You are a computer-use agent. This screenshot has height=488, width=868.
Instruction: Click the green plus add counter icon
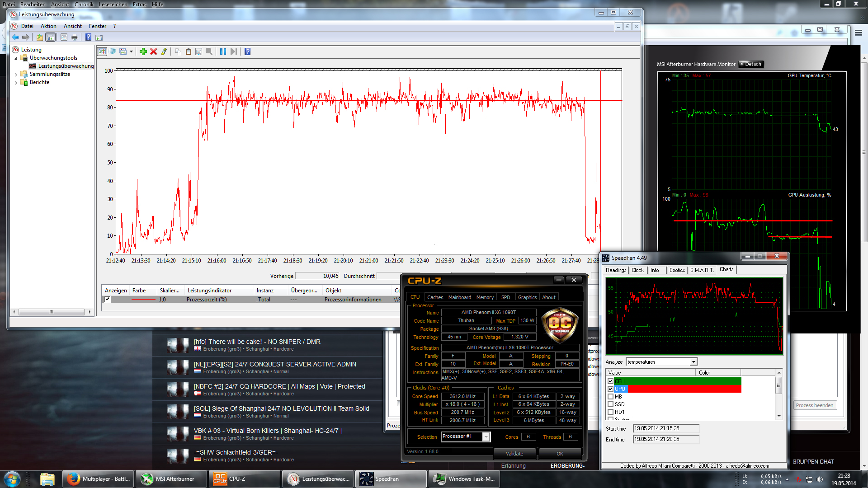pos(143,52)
